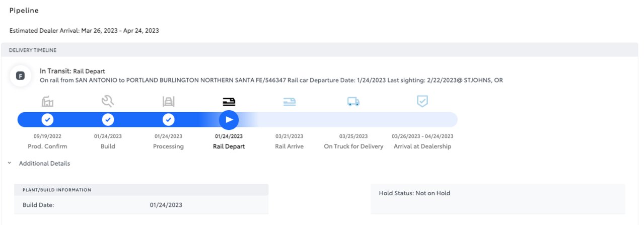Image resolution: width=644 pixels, height=225 pixels.
Task: Click the On Truck for Delivery label
Action: tap(353, 146)
